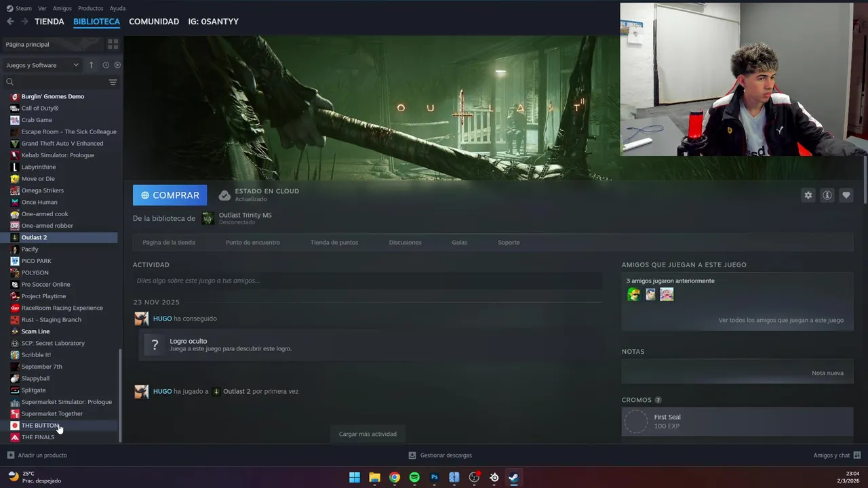The width and height of the screenshot is (868, 488).
Task: Open Ver todos los amigos link
Action: tap(781, 321)
